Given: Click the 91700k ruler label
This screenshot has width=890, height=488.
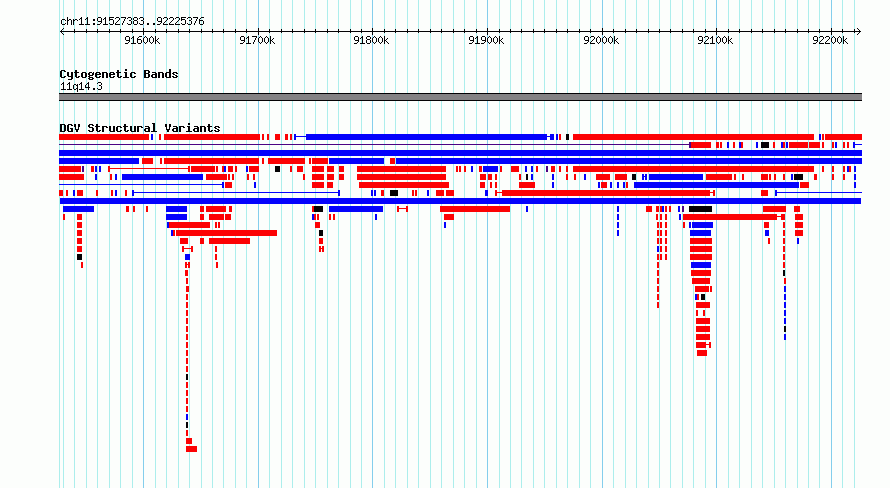Looking at the screenshot, I should point(257,40).
